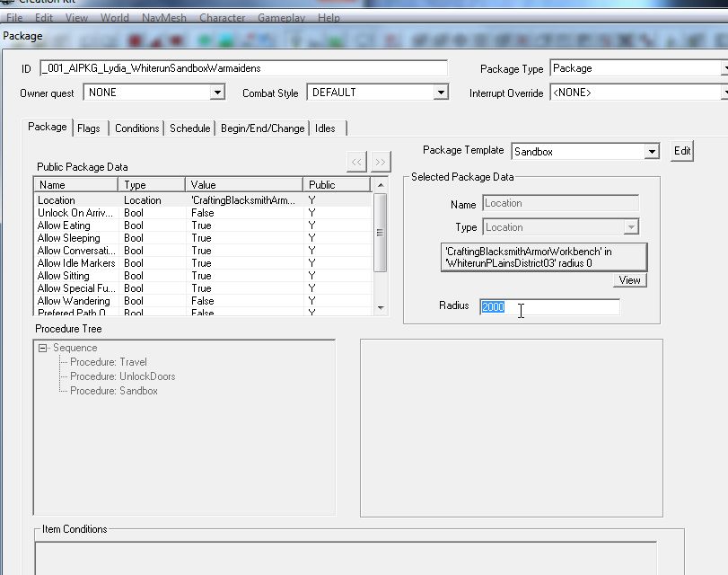Select the 'Allow Wandering' row
This screenshot has width=728, height=575.
click(204, 301)
